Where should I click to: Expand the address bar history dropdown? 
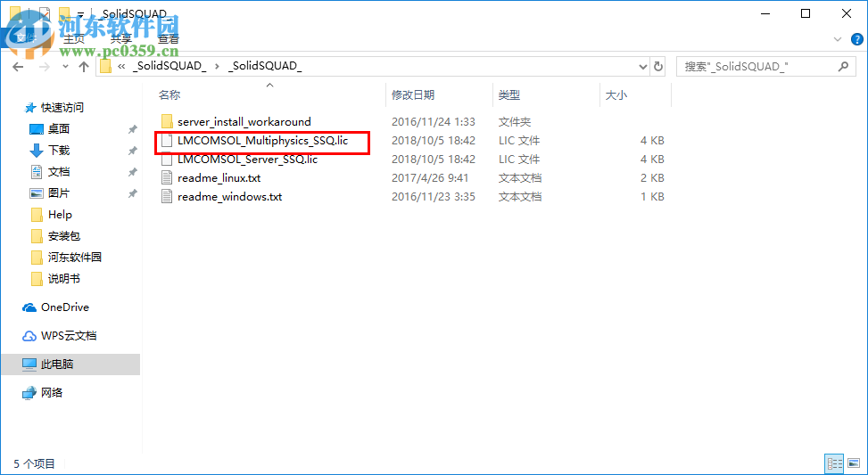[642, 66]
